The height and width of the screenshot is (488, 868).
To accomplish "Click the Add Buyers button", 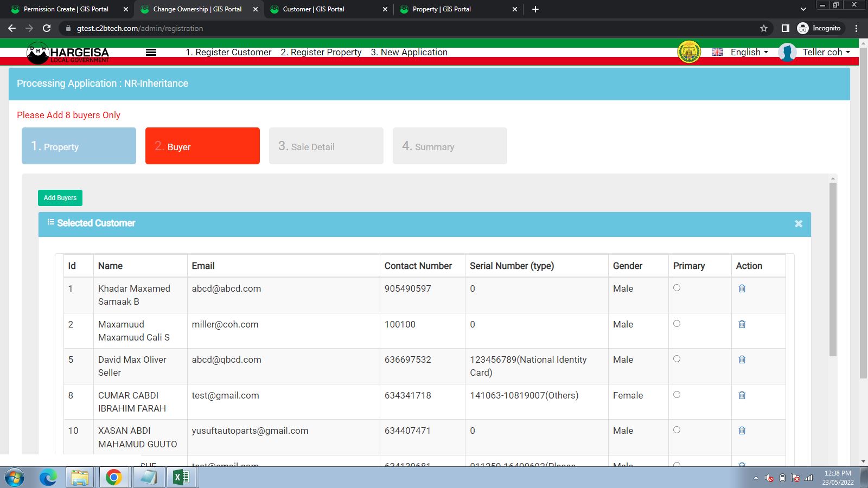I will [60, 198].
